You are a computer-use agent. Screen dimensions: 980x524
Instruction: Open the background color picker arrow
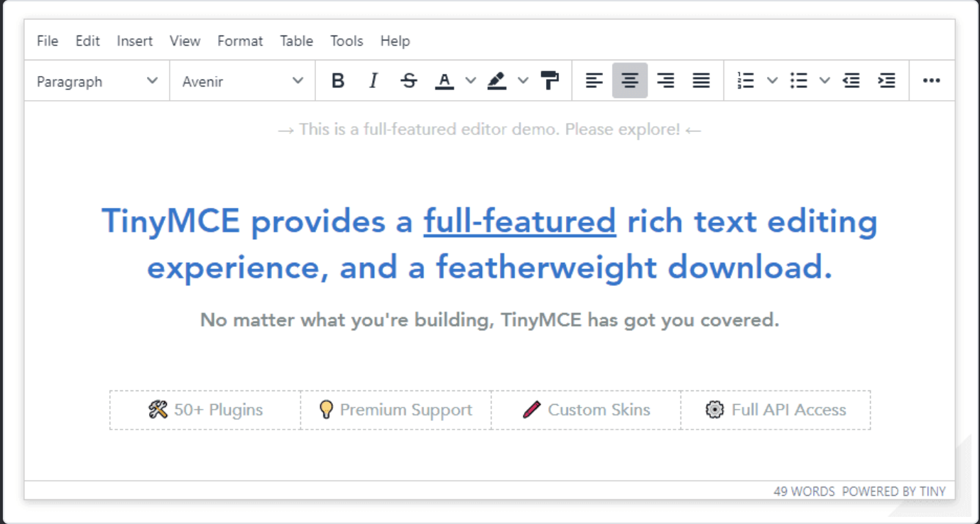tap(523, 81)
